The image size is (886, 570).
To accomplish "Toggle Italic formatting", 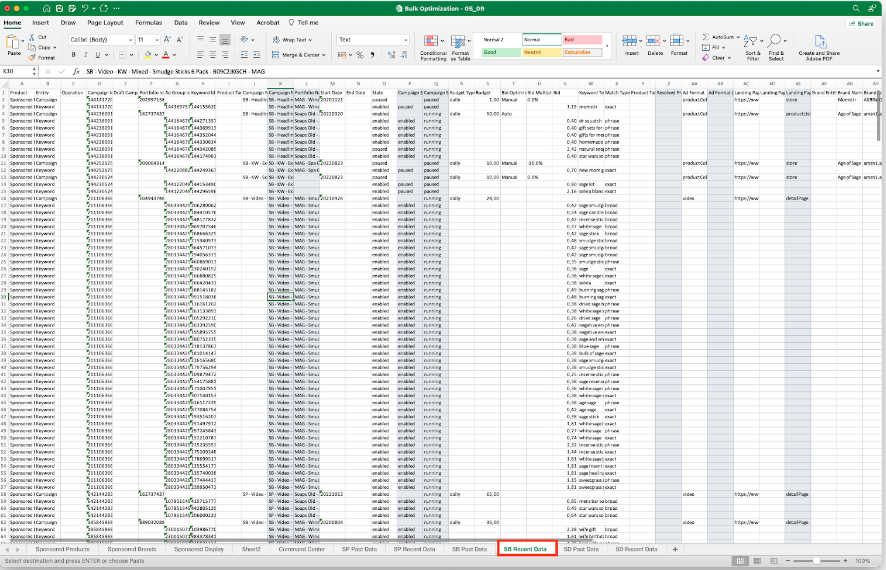I will point(87,56).
